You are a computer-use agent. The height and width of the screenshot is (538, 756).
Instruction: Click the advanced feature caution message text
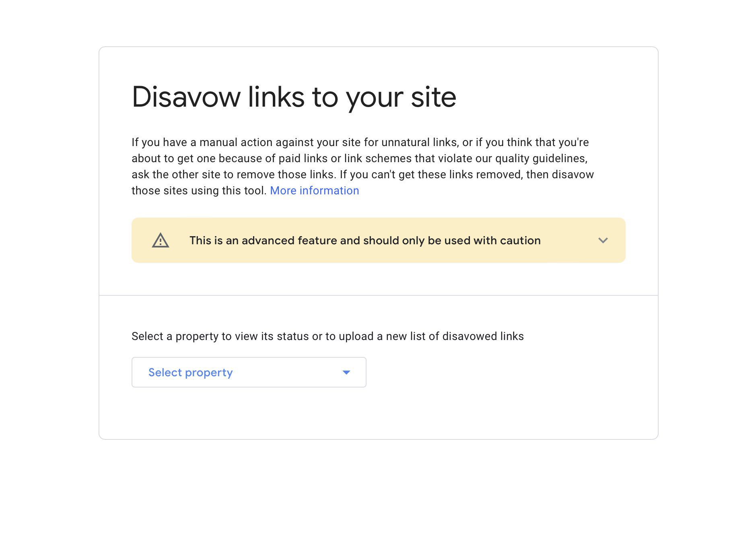(x=365, y=240)
